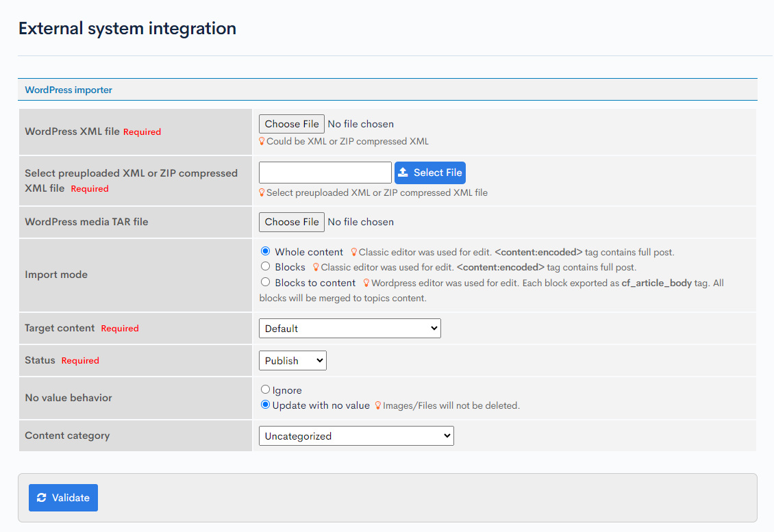Click the lightbulb icon beside Whole content
The image size is (774, 532).
click(354, 253)
